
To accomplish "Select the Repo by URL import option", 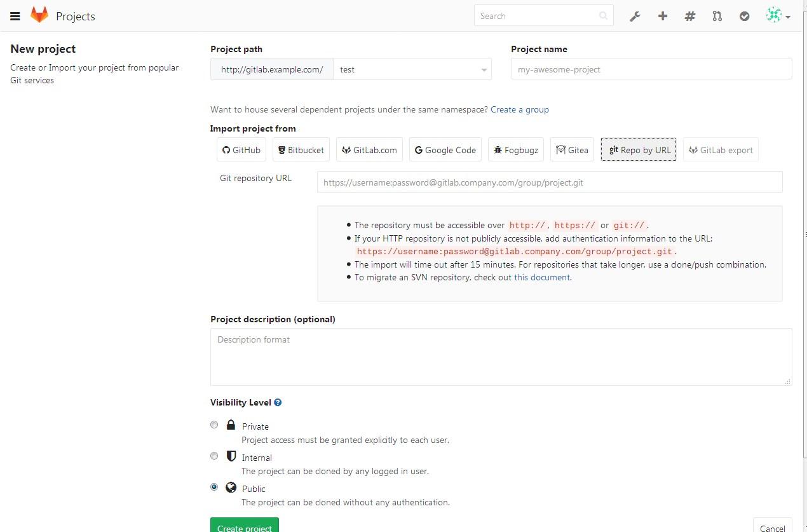I will pyautogui.click(x=639, y=150).
